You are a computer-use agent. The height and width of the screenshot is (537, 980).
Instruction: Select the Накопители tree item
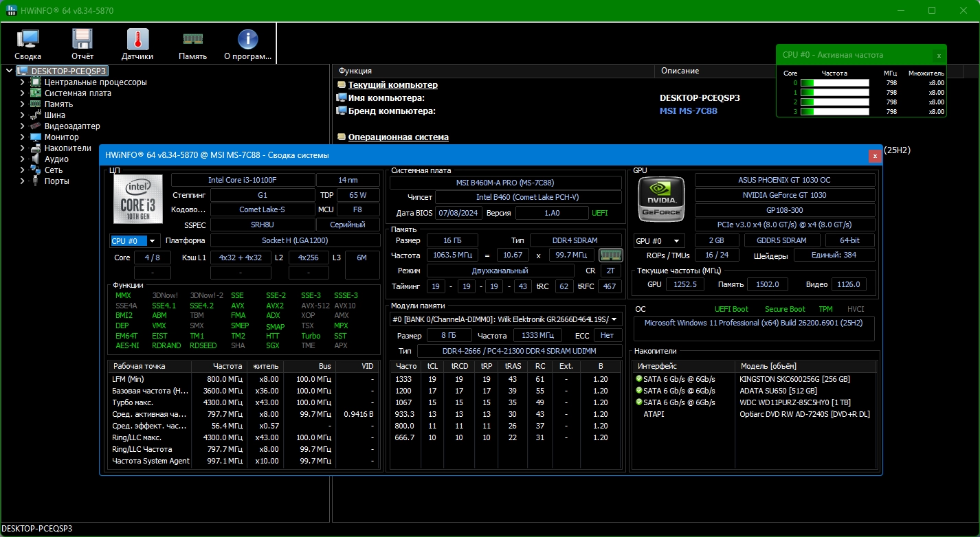pyautogui.click(x=67, y=148)
